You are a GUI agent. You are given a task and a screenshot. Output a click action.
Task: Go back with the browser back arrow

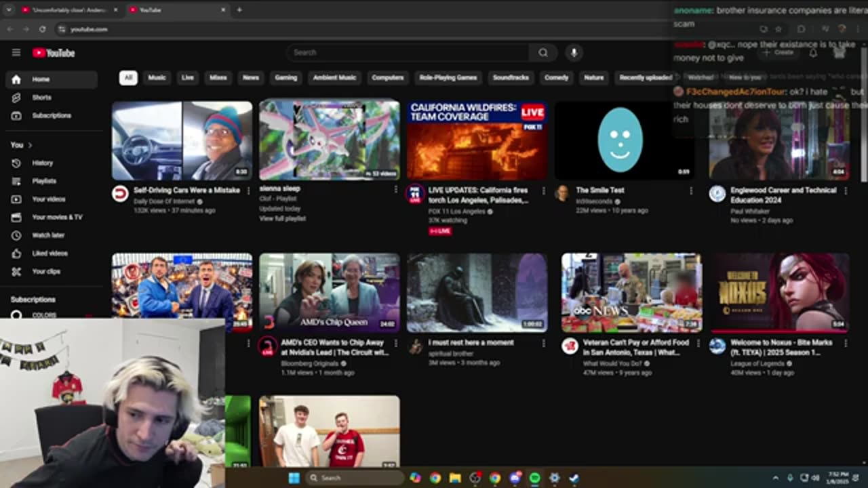(x=10, y=29)
